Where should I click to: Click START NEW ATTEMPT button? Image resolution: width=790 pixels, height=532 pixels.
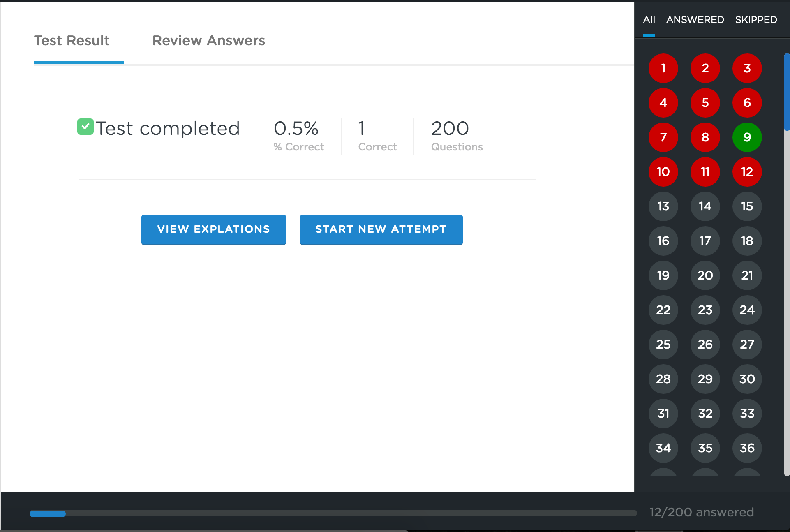381,229
